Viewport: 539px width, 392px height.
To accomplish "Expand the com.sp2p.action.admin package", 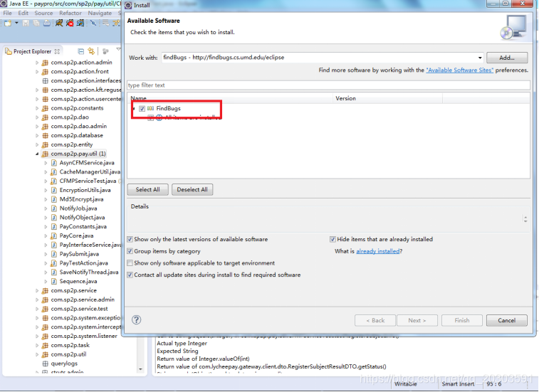I will (x=37, y=63).
